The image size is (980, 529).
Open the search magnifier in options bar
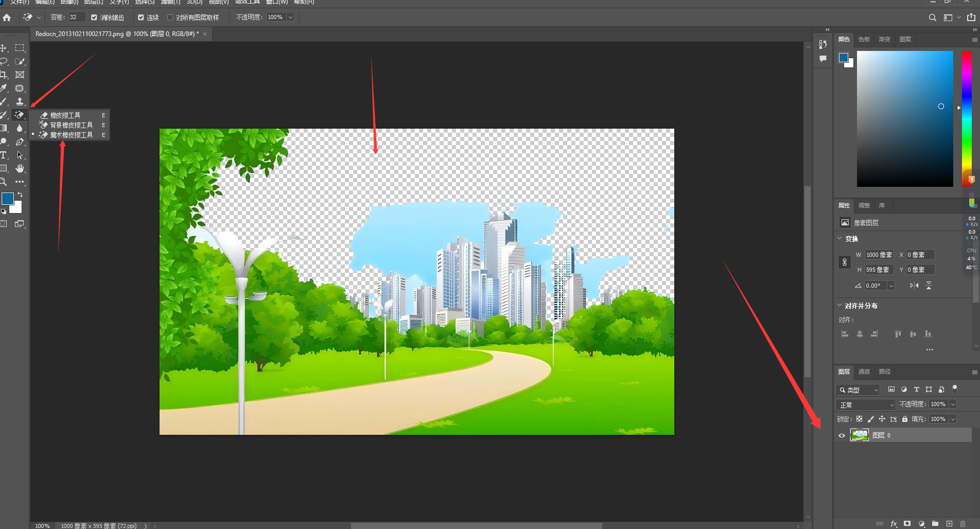point(932,17)
